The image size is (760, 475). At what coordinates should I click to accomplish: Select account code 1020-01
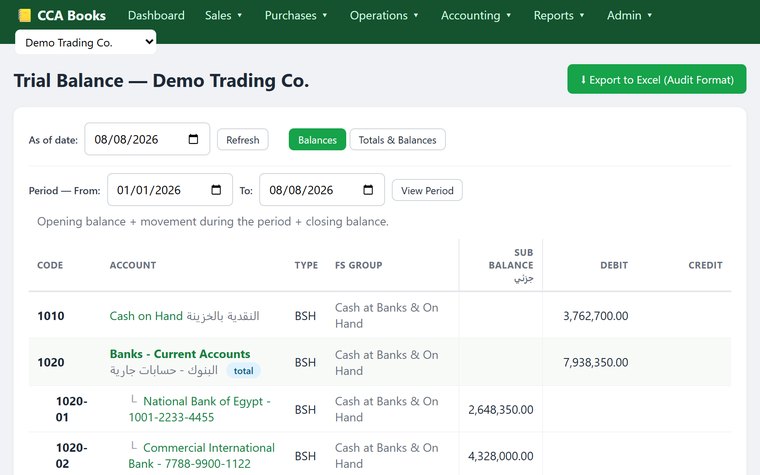click(72, 409)
